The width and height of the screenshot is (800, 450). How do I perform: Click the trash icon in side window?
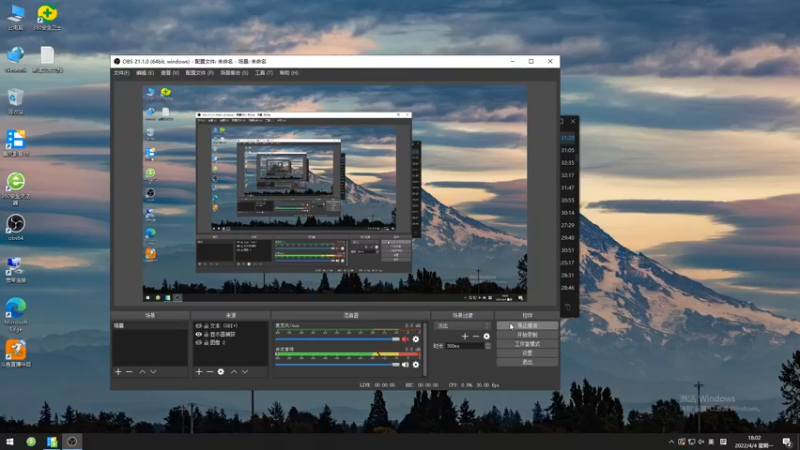coord(568,307)
